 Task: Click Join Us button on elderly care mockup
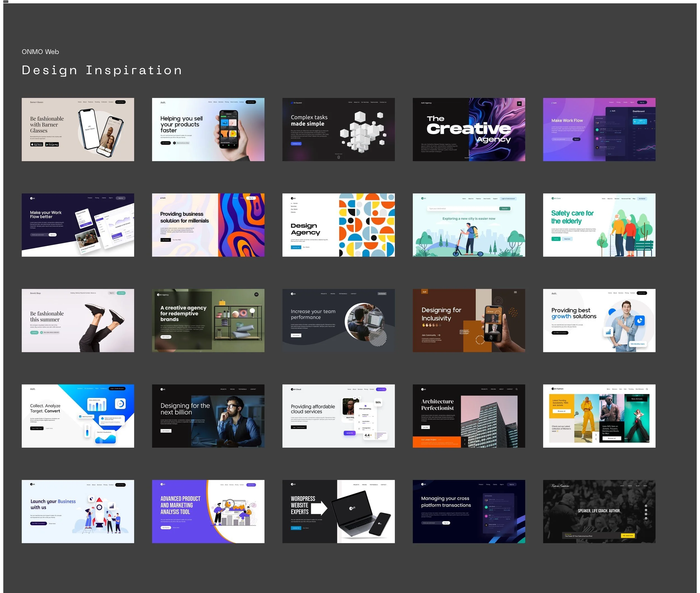(x=556, y=239)
